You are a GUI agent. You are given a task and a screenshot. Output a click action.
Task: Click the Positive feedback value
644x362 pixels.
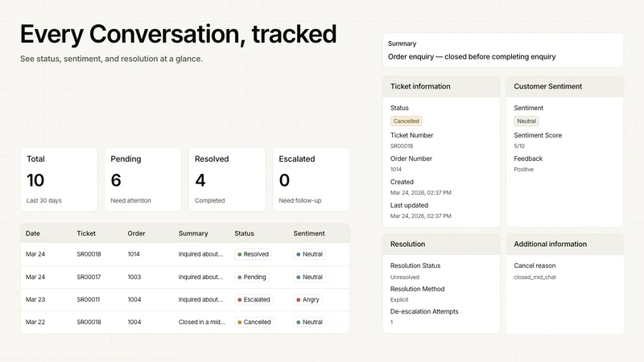524,170
